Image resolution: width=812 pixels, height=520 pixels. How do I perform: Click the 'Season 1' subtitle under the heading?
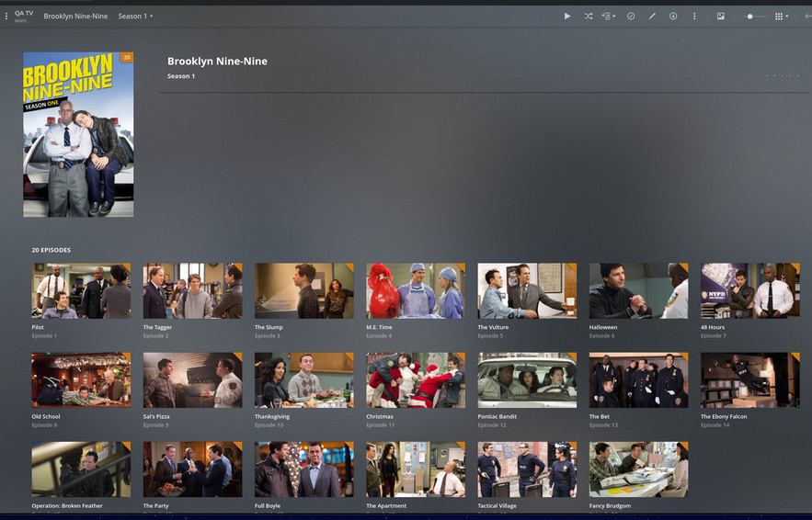(181, 76)
